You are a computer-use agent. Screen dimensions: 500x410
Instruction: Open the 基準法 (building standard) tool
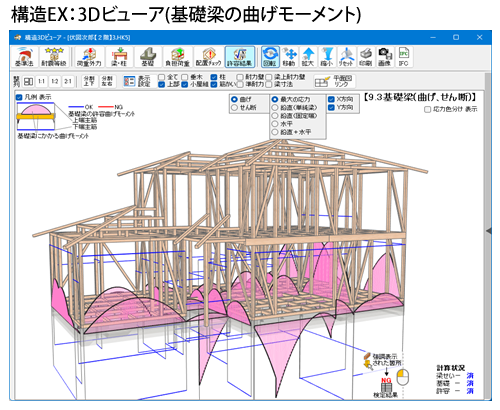pyautogui.click(x=24, y=57)
